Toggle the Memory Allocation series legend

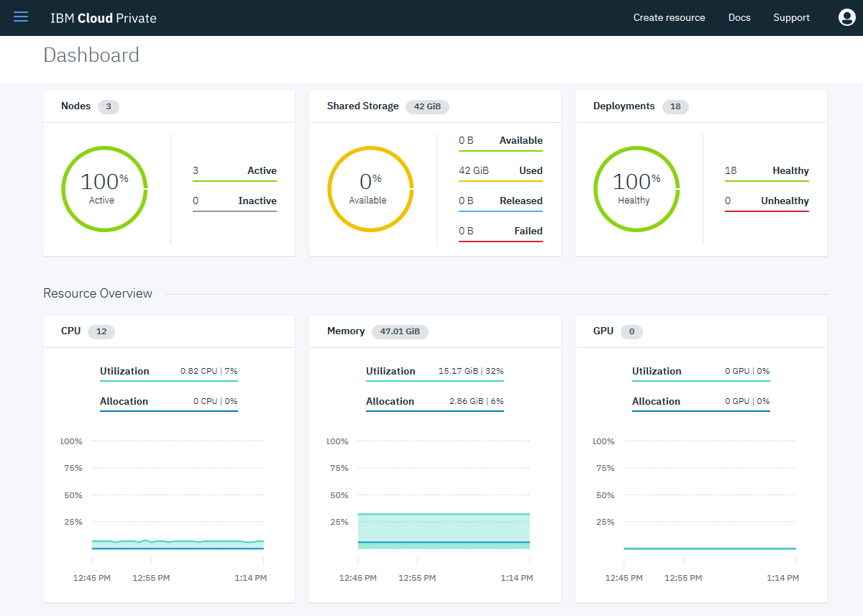point(434,402)
